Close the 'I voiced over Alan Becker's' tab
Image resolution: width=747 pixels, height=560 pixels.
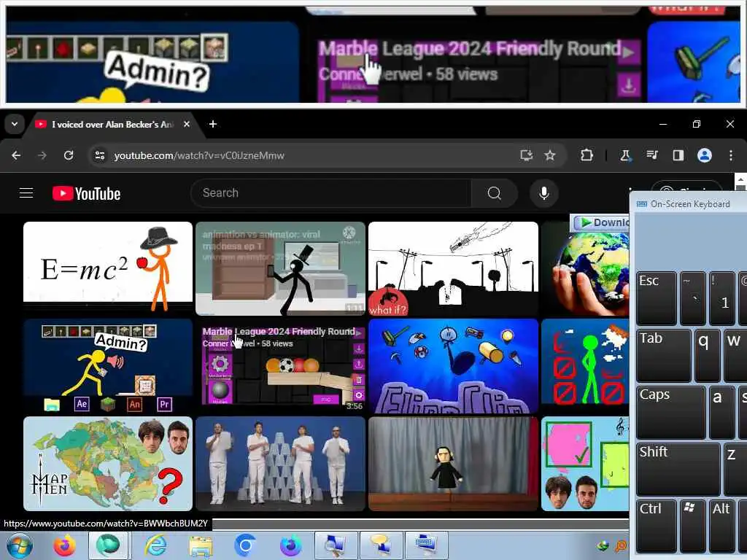click(187, 124)
